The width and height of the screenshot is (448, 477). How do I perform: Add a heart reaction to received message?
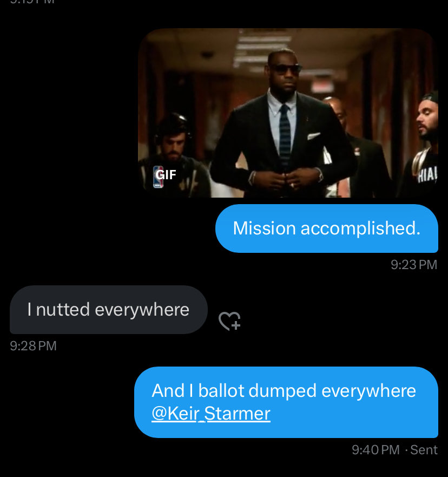click(x=229, y=321)
